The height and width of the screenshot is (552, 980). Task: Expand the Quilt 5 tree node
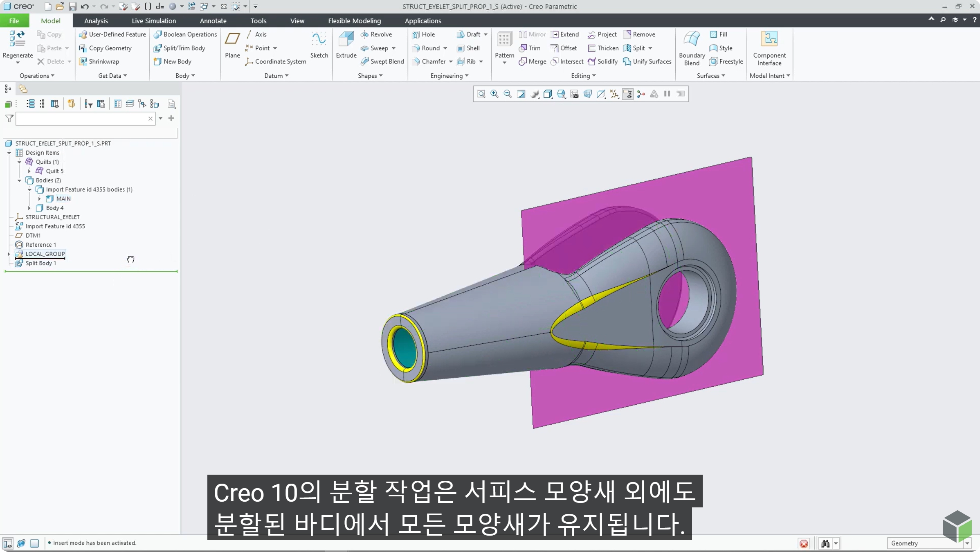29,171
